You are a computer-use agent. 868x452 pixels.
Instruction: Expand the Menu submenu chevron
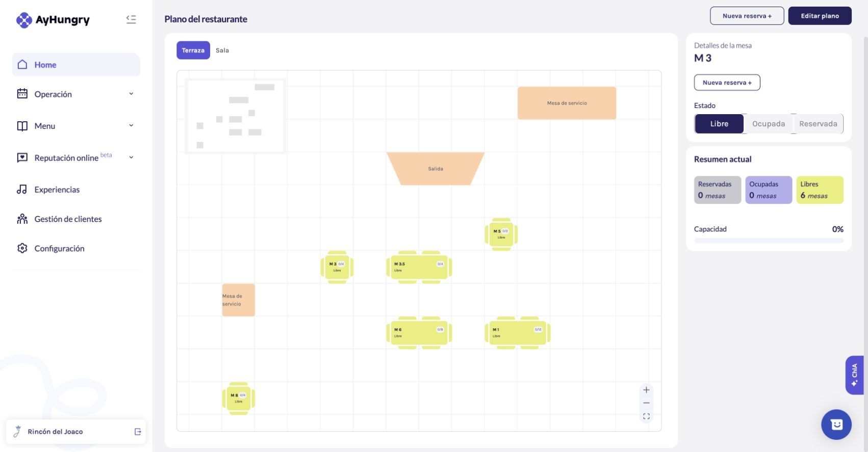[x=131, y=125]
